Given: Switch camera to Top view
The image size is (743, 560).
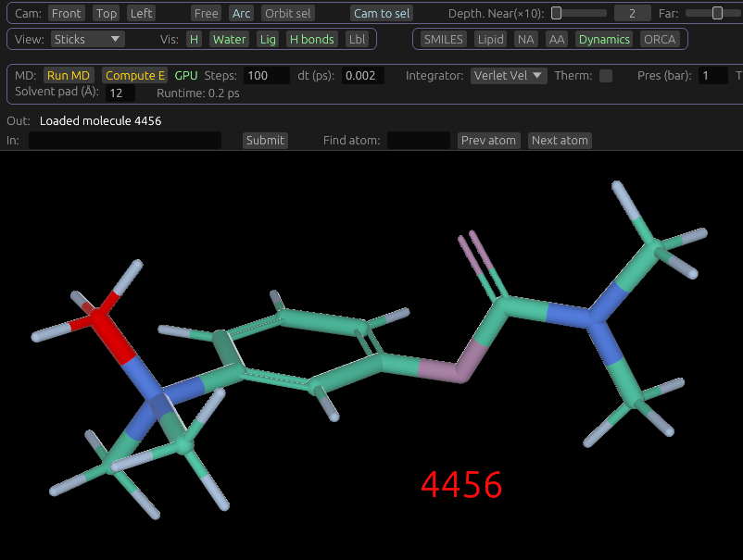Looking at the screenshot, I should tap(107, 14).
